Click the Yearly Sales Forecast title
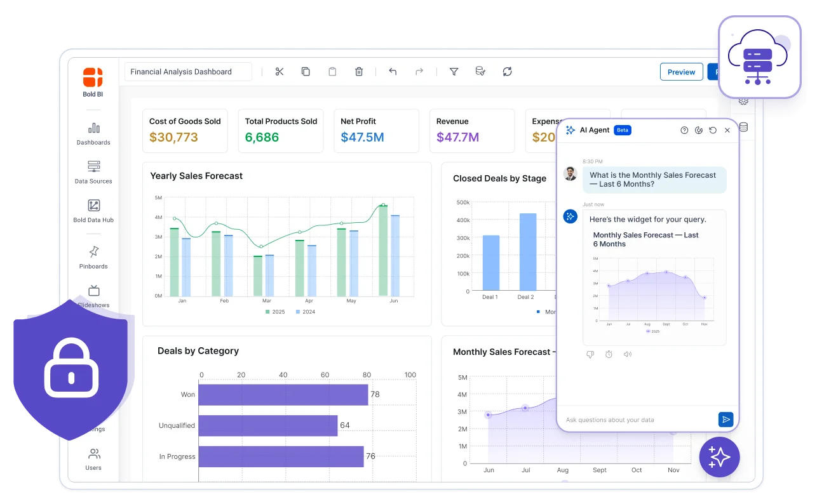The height and width of the screenshot is (504, 817). 196,176
